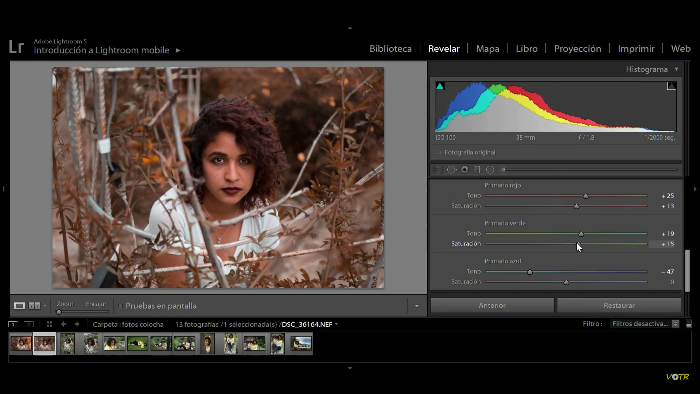Switch to Before/After comparison view
The height and width of the screenshot is (394, 700).
(34, 306)
